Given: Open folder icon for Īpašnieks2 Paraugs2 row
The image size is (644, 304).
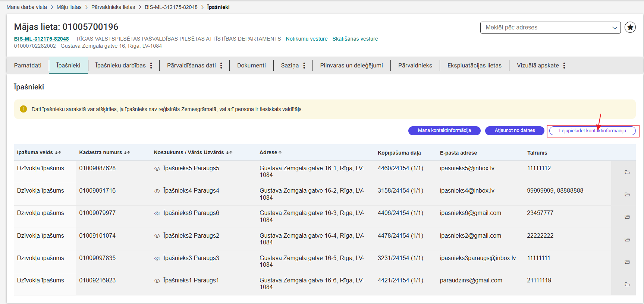Looking at the screenshot, I should click(627, 240).
